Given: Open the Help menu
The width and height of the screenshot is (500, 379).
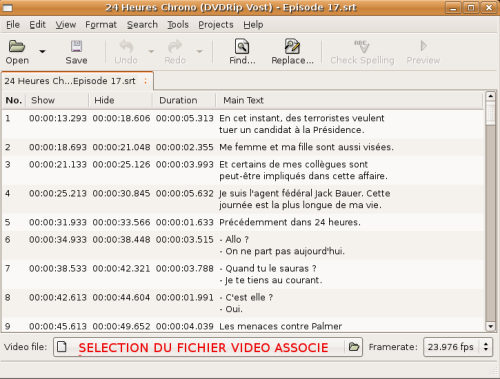Looking at the screenshot, I should pos(253,25).
